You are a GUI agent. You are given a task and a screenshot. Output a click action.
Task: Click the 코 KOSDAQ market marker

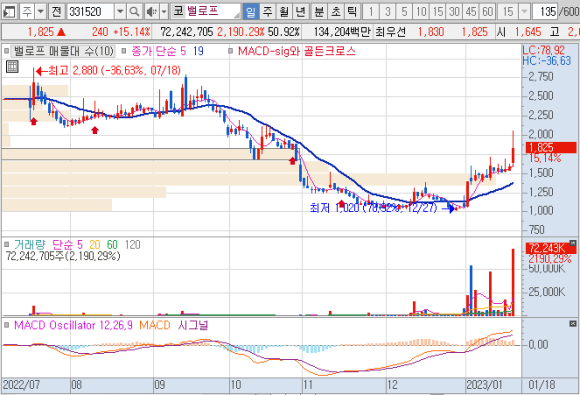click(178, 11)
